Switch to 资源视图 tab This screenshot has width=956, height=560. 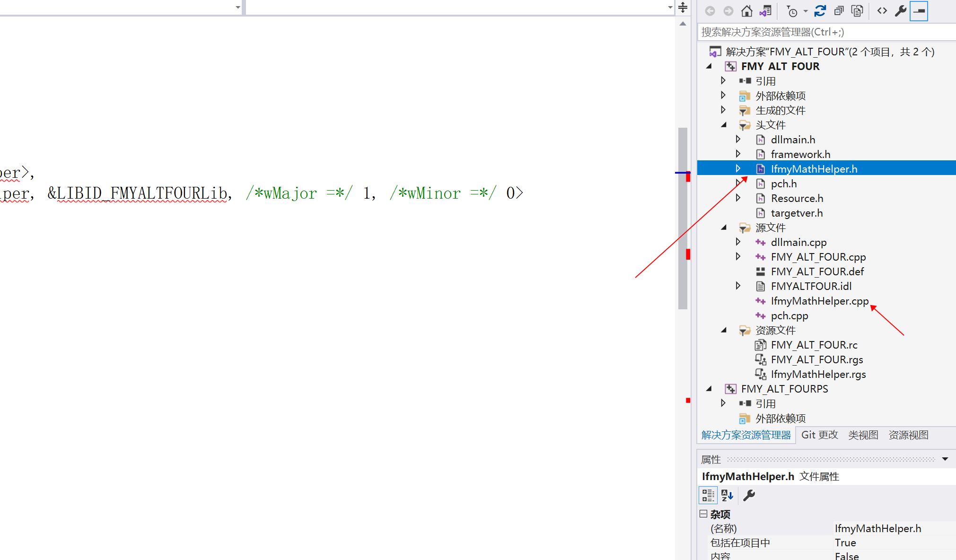[x=908, y=435]
